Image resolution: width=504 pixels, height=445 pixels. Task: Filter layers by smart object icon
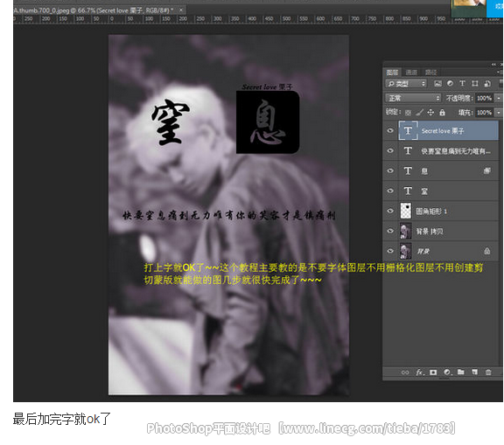point(487,83)
